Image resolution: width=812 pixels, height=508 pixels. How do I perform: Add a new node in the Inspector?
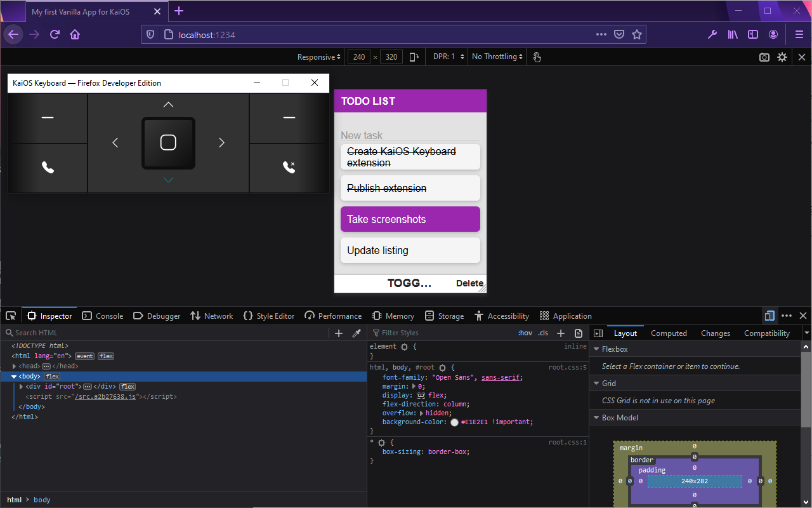click(x=339, y=333)
